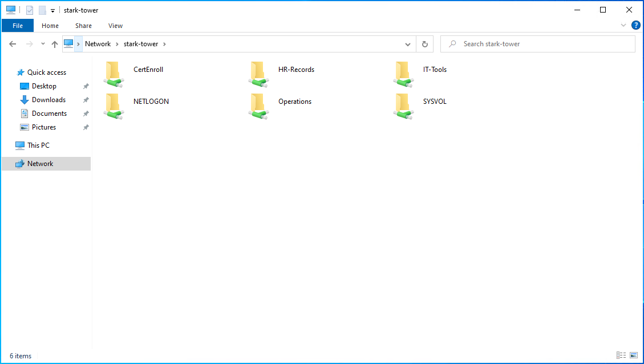This screenshot has width=644, height=364.
Task: Go back with the Back arrow
Action: point(13,44)
